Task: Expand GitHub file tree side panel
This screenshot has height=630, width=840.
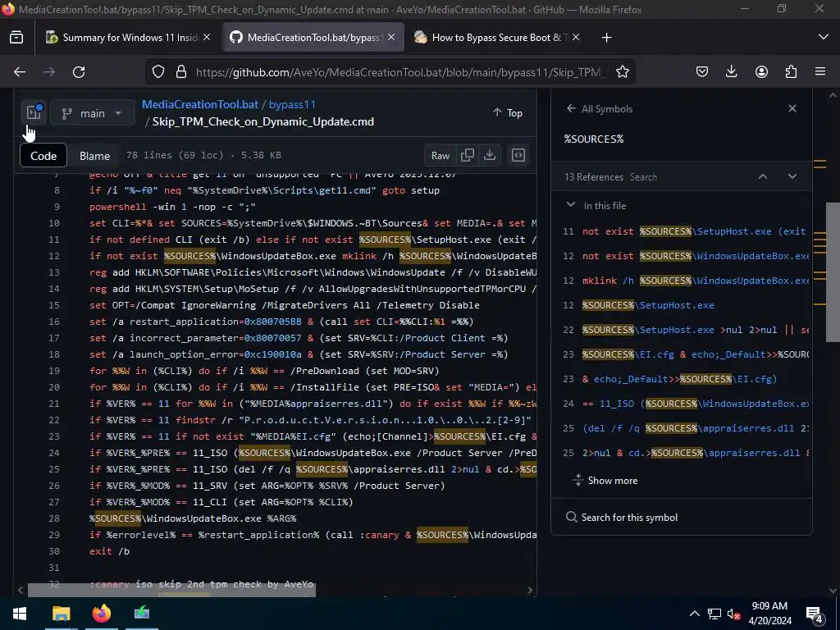Action: tap(34, 113)
